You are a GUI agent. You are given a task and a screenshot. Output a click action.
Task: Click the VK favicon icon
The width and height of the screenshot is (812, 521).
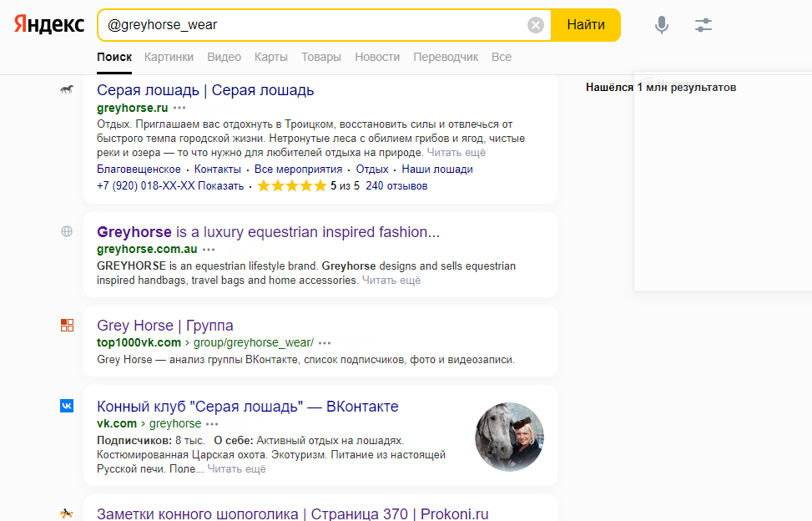(67, 406)
